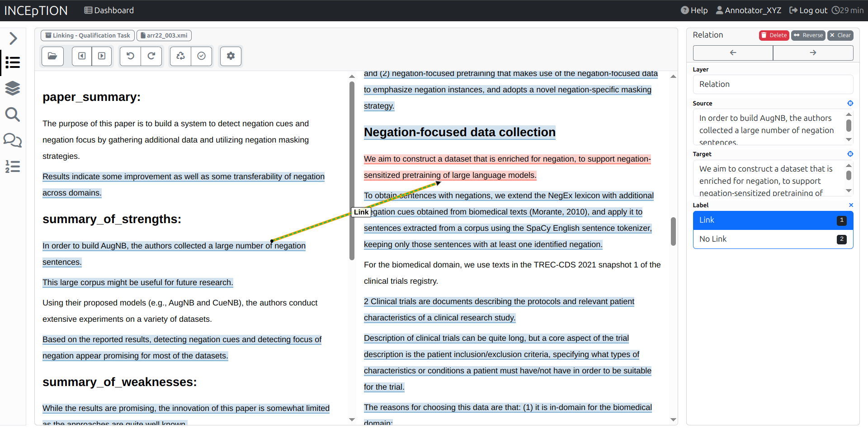This screenshot has height=434, width=868.
Task: Click the reset document recycle icon
Action: click(x=180, y=56)
